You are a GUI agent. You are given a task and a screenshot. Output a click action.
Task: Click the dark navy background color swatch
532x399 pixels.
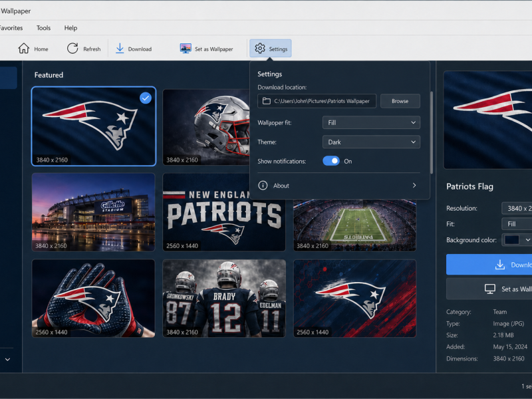click(x=511, y=240)
